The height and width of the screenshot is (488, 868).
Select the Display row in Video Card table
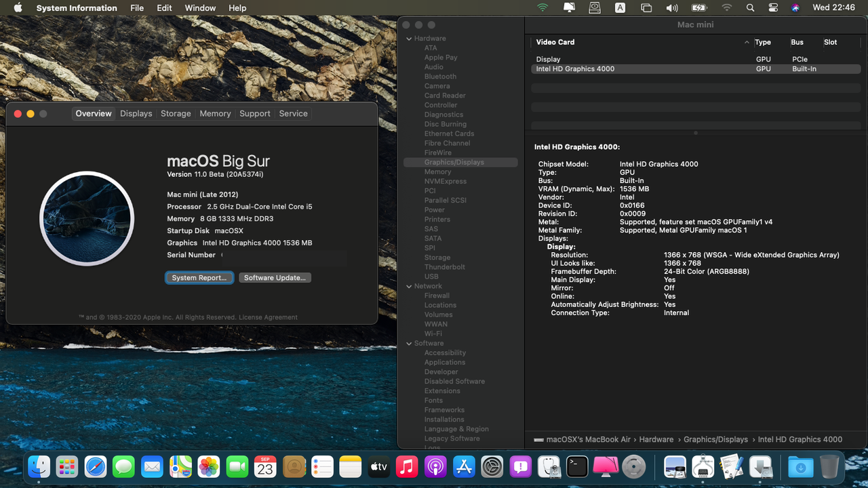pyautogui.click(x=696, y=60)
